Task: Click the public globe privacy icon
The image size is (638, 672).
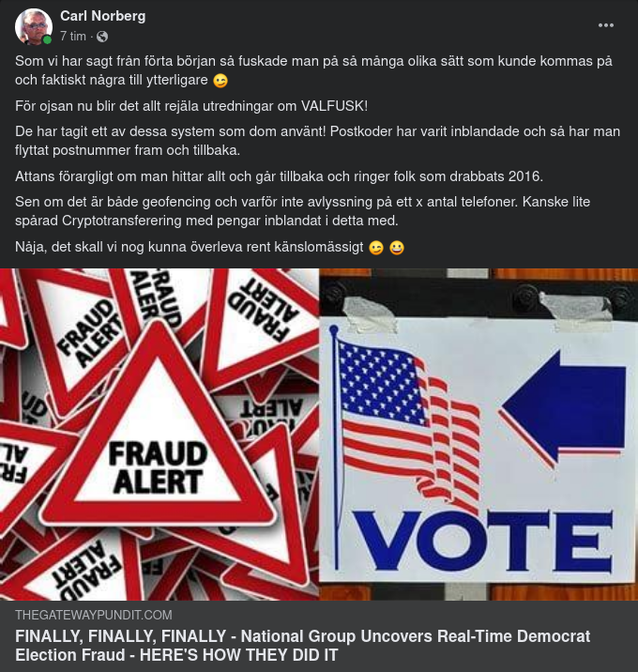Action: point(102,37)
